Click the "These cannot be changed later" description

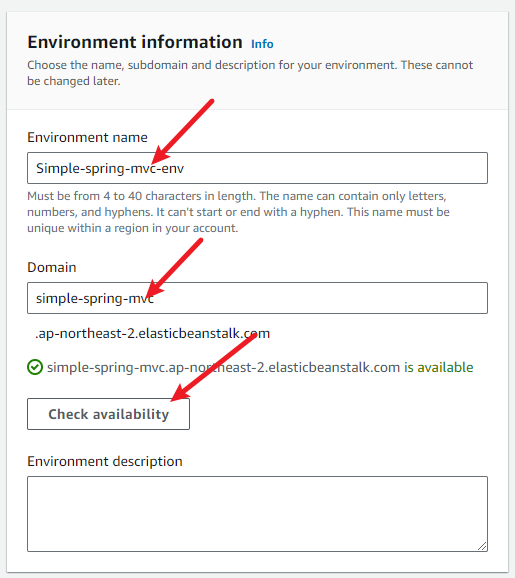pos(250,73)
